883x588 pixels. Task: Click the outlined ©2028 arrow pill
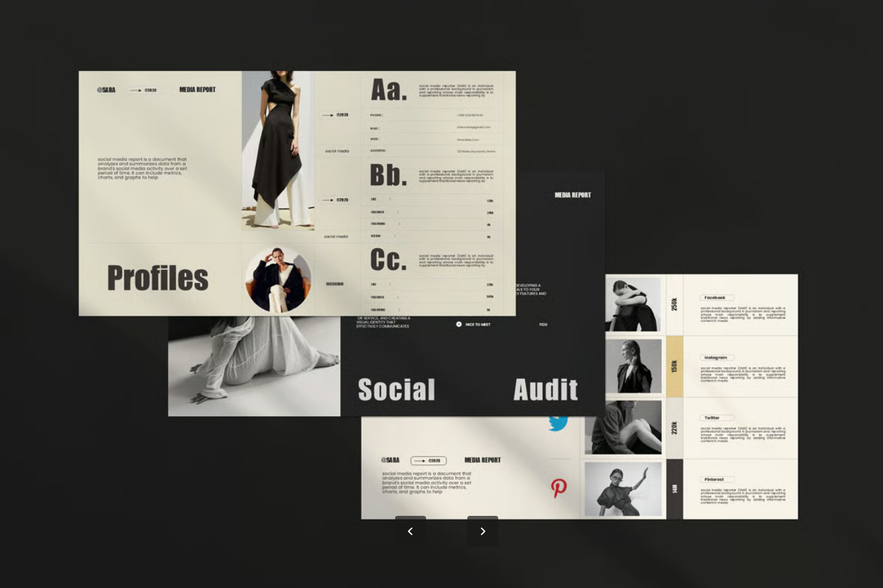click(429, 460)
